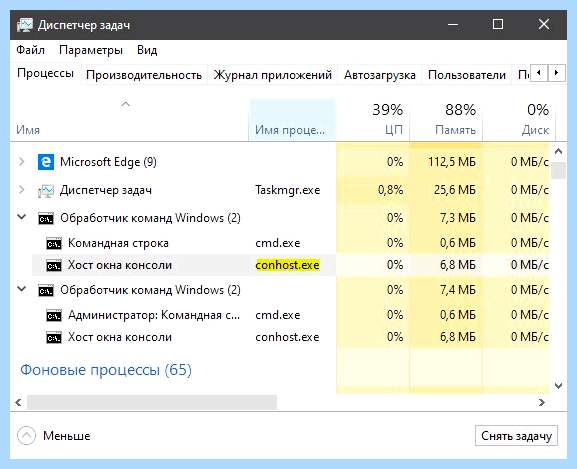Switch to the Автозагрузка tab
The image size is (577, 469).
[x=380, y=75]
